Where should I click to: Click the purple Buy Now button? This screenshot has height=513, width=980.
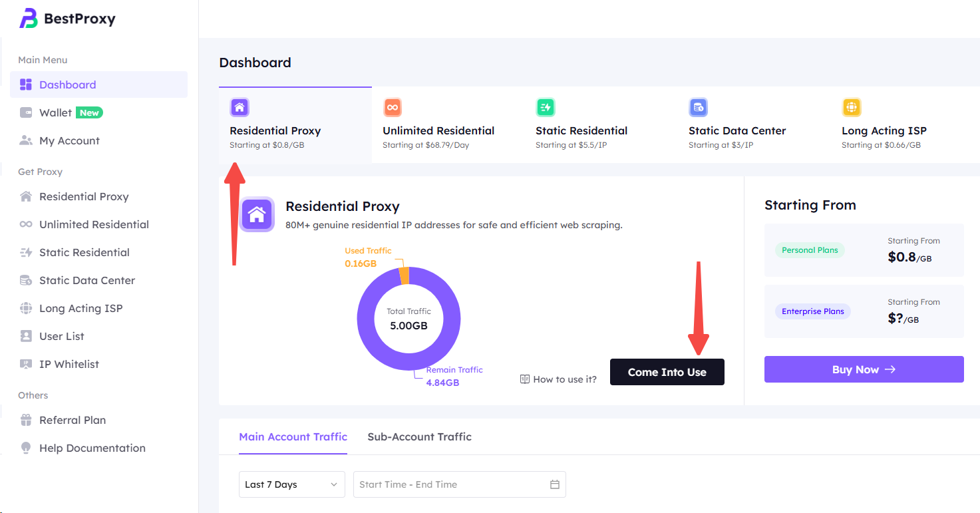pos(864,369)
